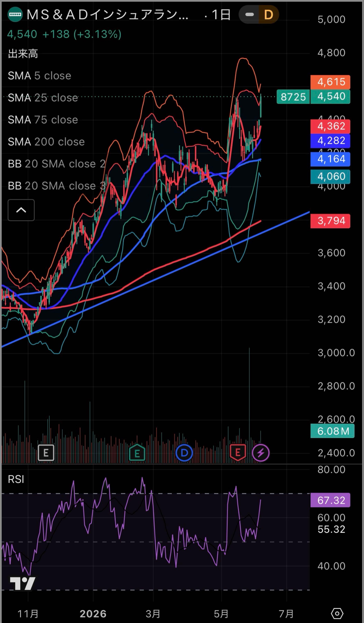
Task: Select the RSI pane label
Action: coord(16,479)
